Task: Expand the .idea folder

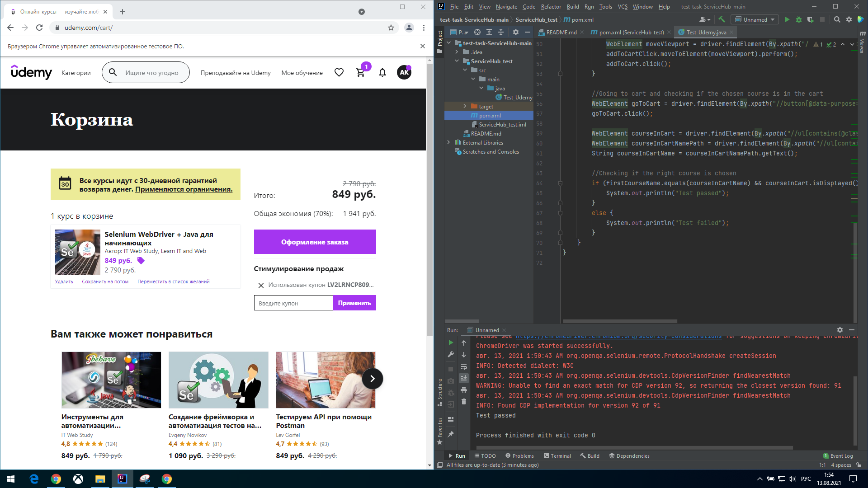Action: coord(457,52)
